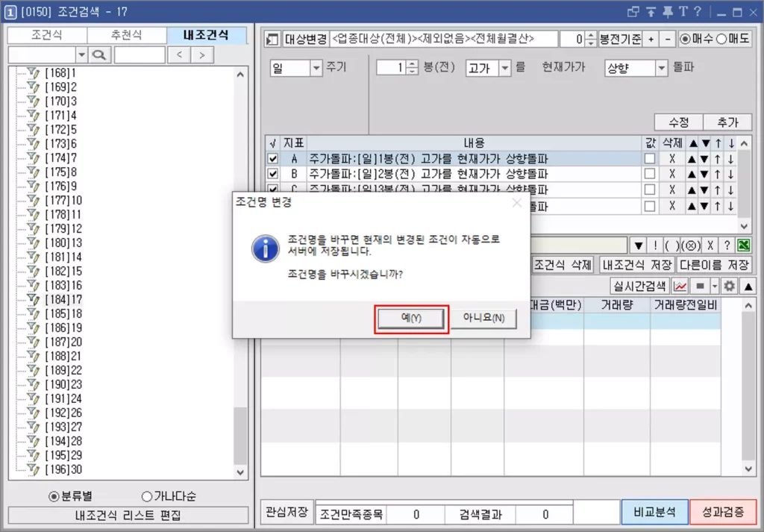Choose the 가나다순 sort radio button
The image size is (764, 532).
click(x=147, y=496)
